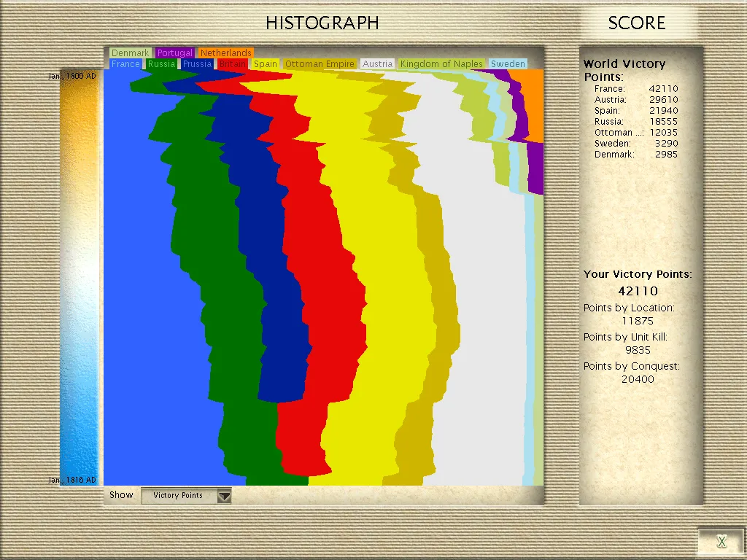Screen dimensions: 747x560
Task: Click Your Victory Points value 42110
Action: click(x=638, y=291)
